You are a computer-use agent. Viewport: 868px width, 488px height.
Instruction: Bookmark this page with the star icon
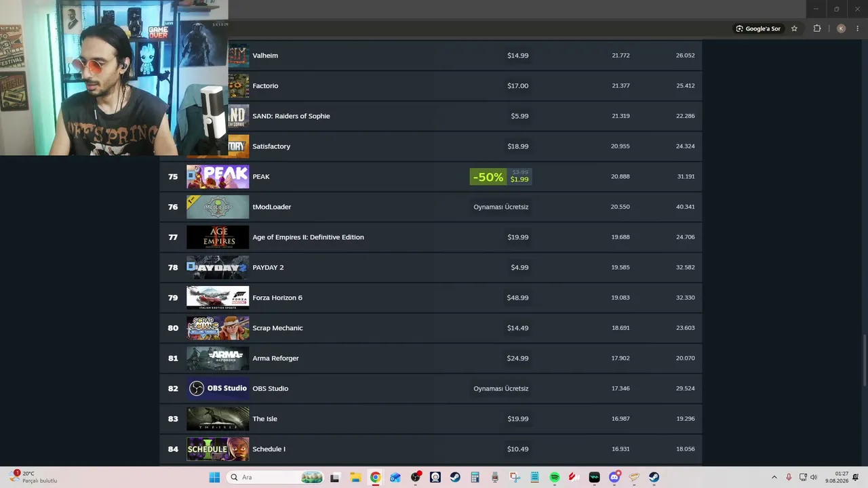pyautogui.click(x=794, y=28)
